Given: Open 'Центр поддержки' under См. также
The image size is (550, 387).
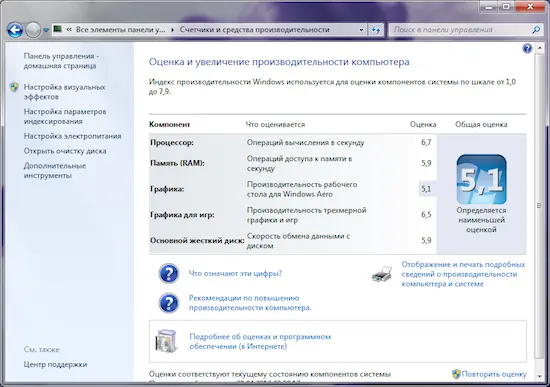Looking at the screenshot, I should coord(55,365).
